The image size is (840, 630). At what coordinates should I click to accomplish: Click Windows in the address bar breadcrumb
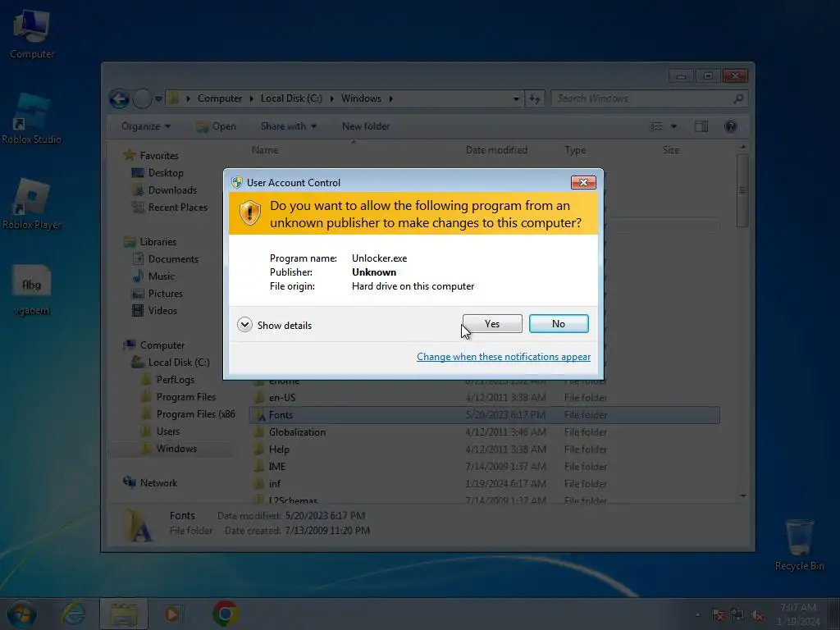pos(361,98)
